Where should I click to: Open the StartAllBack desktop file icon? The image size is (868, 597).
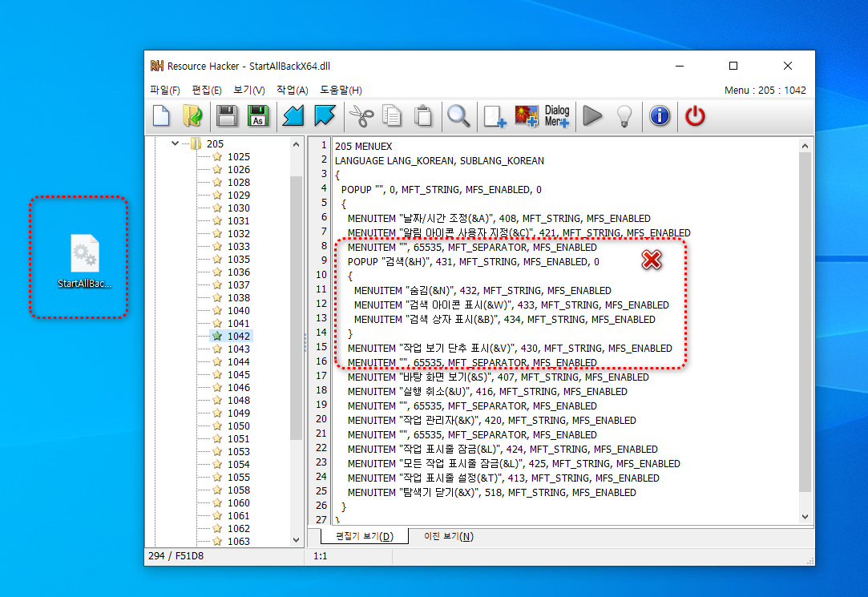[x=85, y=261]
